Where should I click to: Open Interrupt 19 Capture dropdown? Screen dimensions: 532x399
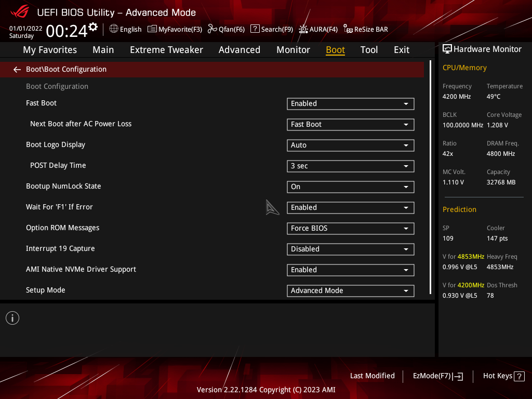[x=351, y=249]
